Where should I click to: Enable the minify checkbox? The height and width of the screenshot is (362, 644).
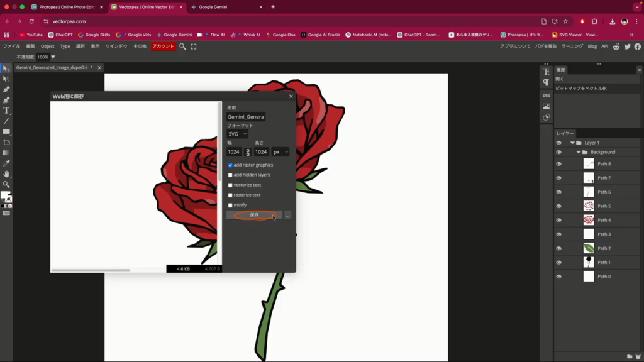tap(230, 205)
